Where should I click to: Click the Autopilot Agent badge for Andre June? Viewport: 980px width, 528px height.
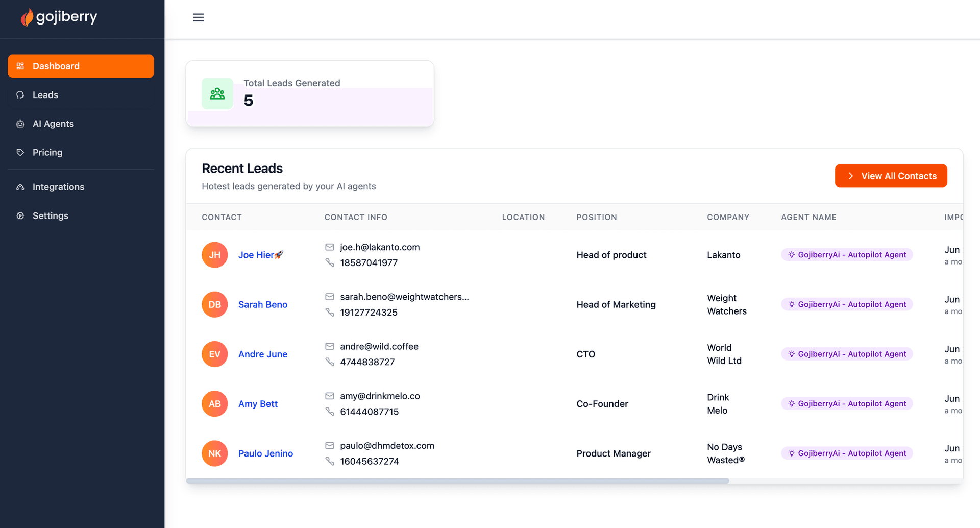[847, 354]
